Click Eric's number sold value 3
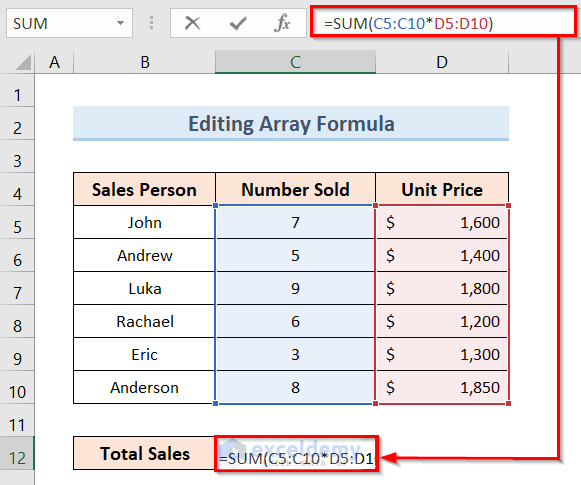The image size is (581, 485). pyautogui.click(x=295, y=354)
